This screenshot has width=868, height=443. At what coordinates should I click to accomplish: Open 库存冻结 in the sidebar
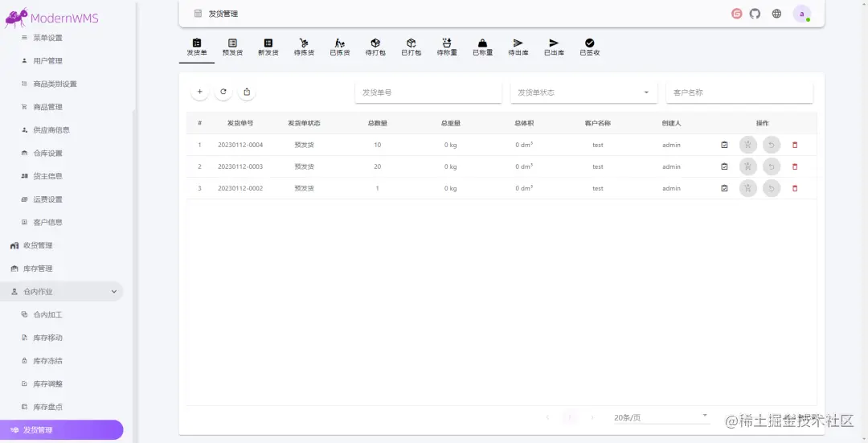47,361
